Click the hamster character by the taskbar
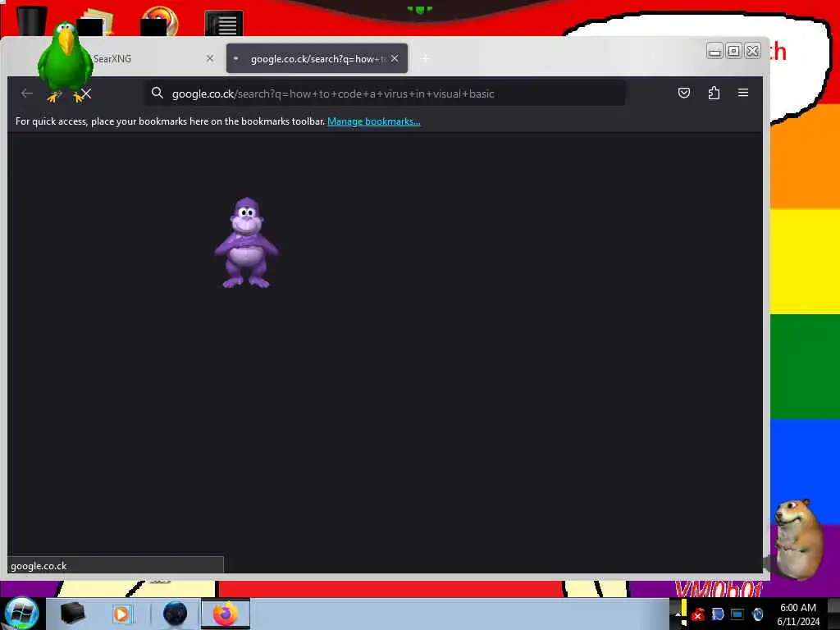840x630 pixels. click(x=799, y=540)
